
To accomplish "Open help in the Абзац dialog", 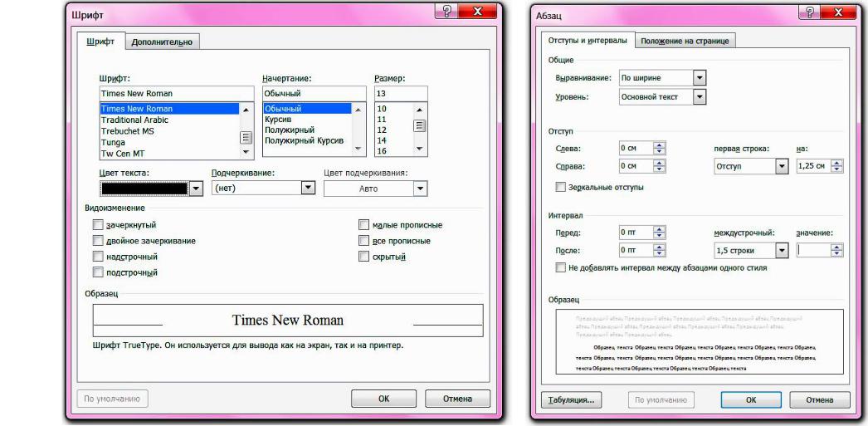I will tap(809, 12).
